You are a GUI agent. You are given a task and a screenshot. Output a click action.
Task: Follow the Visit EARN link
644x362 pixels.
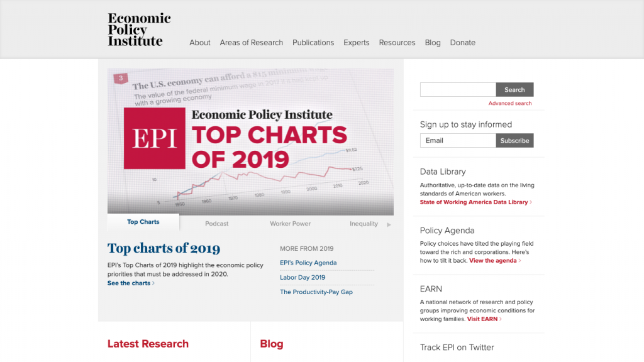484,319
